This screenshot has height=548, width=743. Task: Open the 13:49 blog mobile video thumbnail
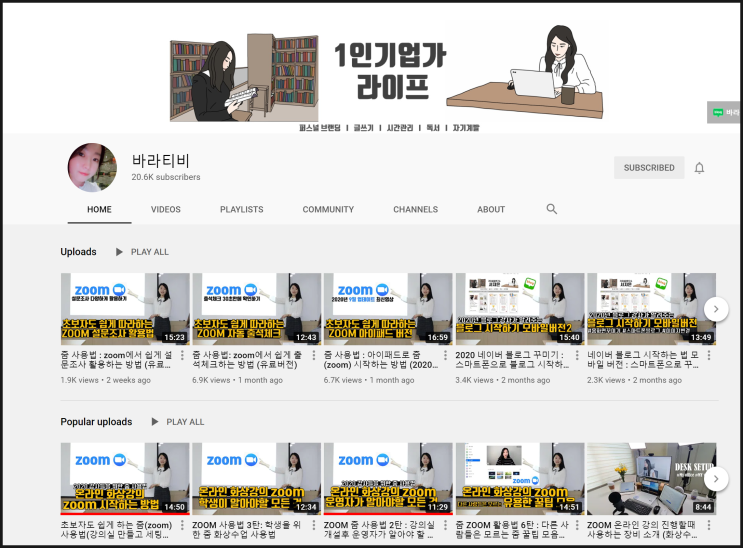coord(652,309)
